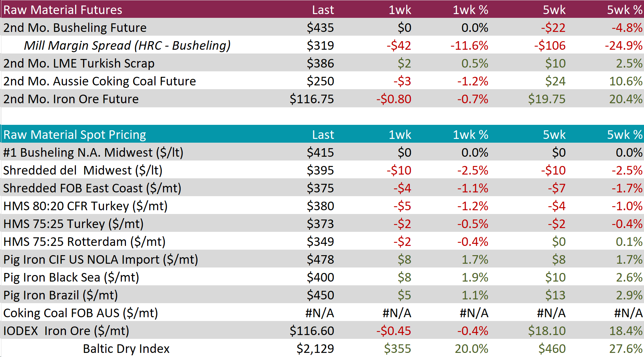Click the HMS 80:20 CFR Turkey label
Viewport: 644px width, 357px height.
85,206
